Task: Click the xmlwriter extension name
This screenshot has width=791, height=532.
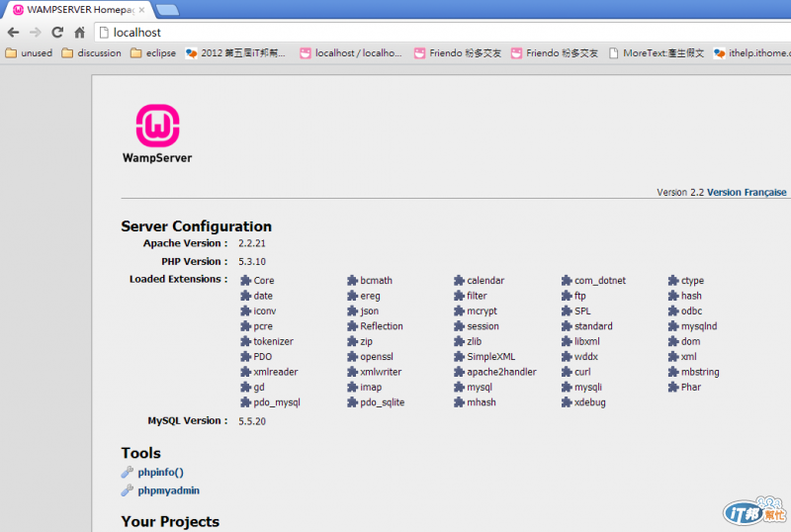Action: 381,372
